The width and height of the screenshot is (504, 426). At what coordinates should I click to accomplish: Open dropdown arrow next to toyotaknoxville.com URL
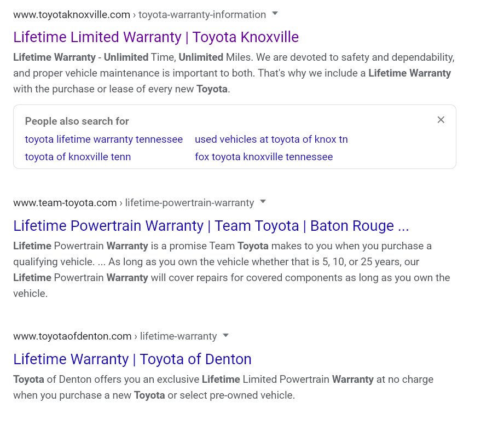(x=275, y=14)
